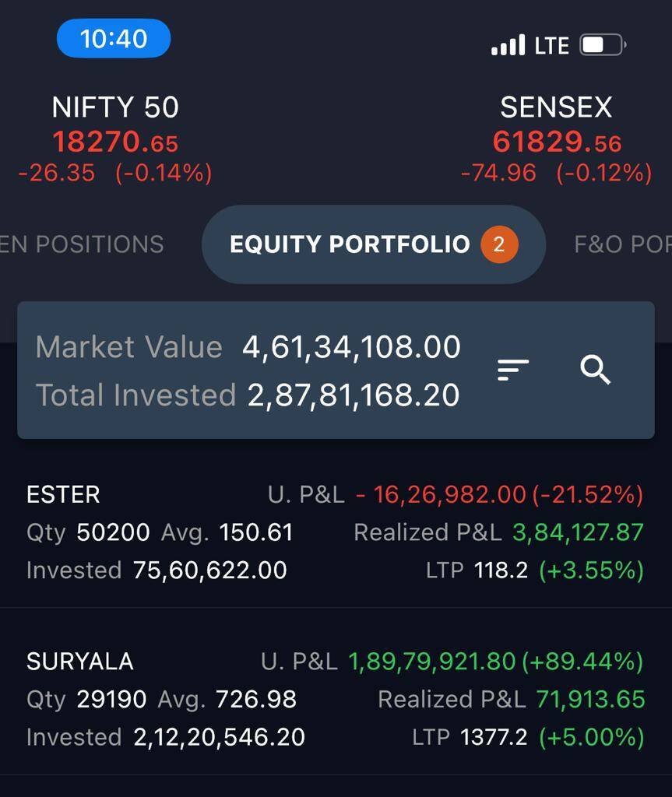Switch to the Open Positions tab

coord(82,244)
